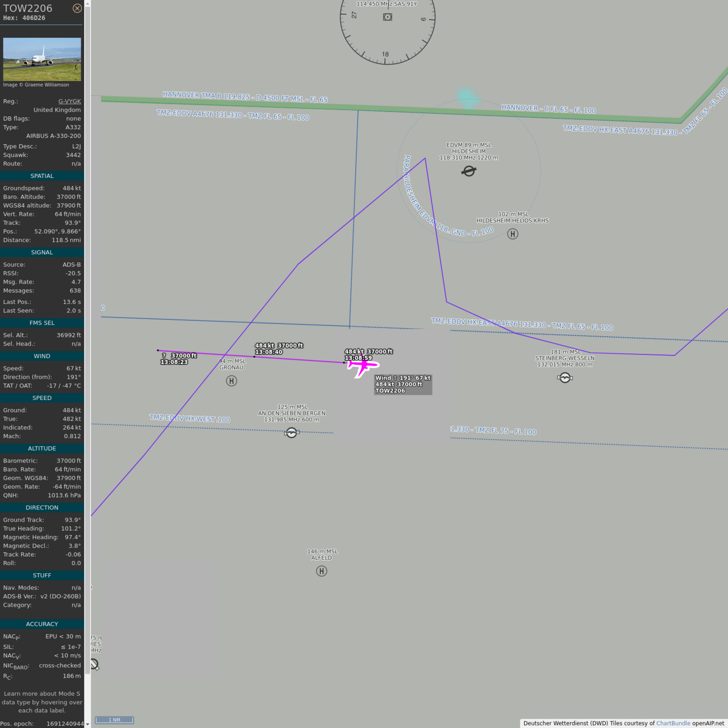Select the magenta TOW2206 aircraft icon
Viewport: 728px width, 728px height.
[x=362, y=366]
